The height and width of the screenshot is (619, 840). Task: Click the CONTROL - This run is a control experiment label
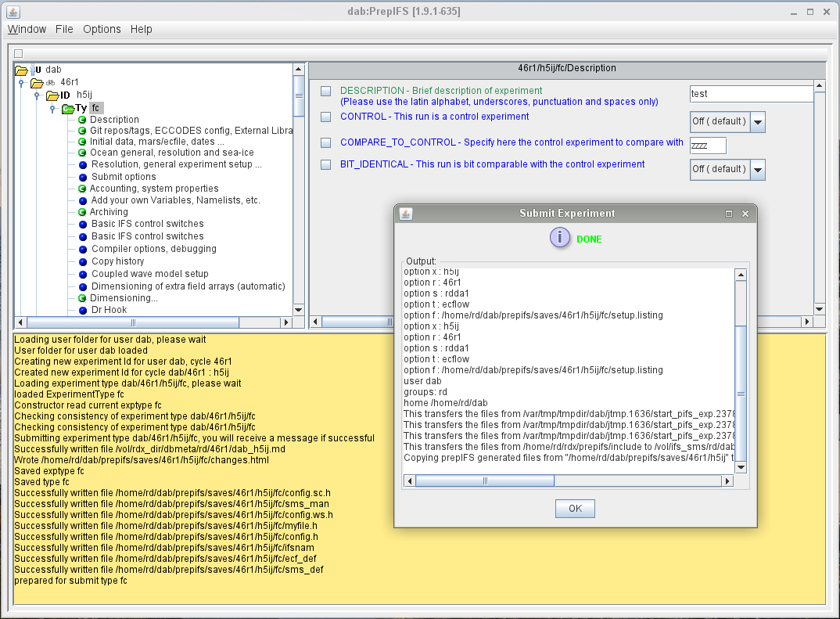coord(434,117)
